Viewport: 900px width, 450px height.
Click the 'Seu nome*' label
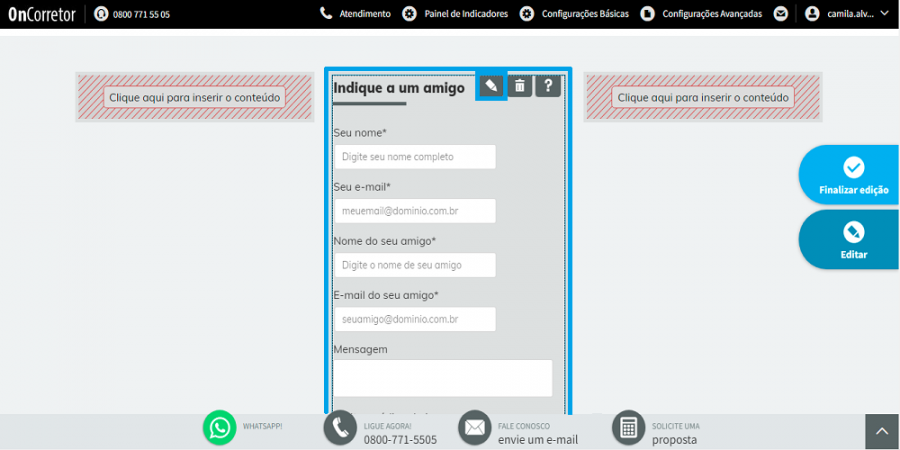click(360, 133)
